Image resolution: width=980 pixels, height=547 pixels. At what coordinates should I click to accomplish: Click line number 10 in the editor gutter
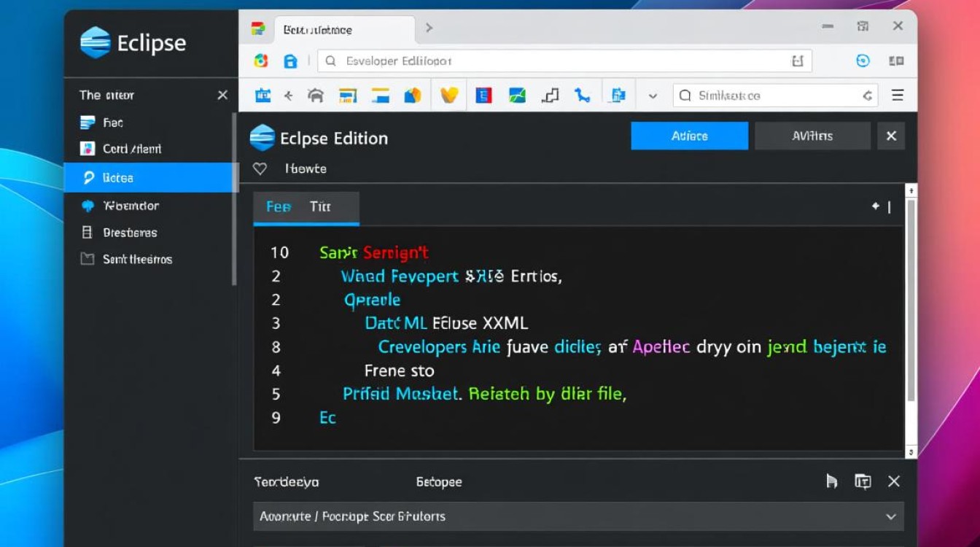279,253
